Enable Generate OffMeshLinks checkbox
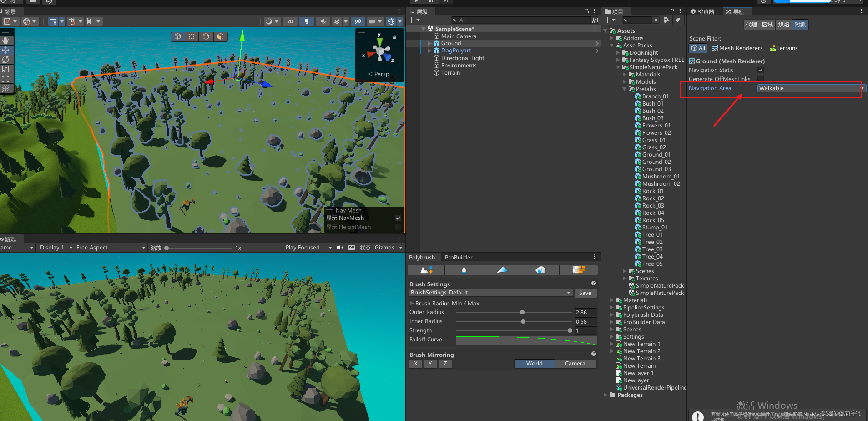Screen dimensions: 868x421 761,79
